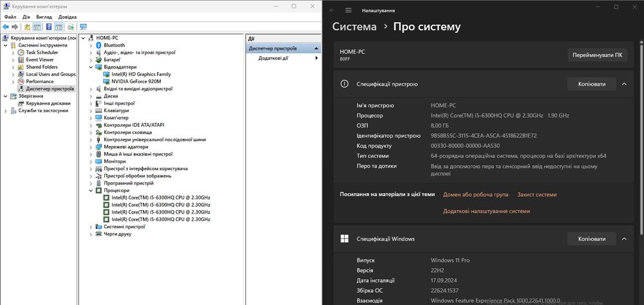Screen dimensions: 644x305
Task: Select Контролери сховища category
Action: pos(128,132)
